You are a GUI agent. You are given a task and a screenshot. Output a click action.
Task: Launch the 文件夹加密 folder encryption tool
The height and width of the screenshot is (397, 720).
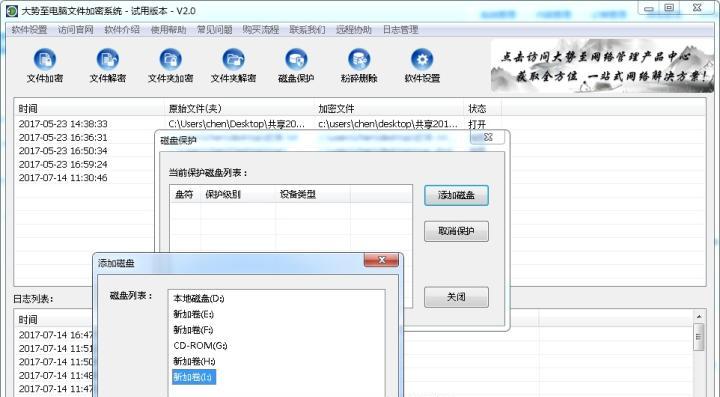coord(170,60)
